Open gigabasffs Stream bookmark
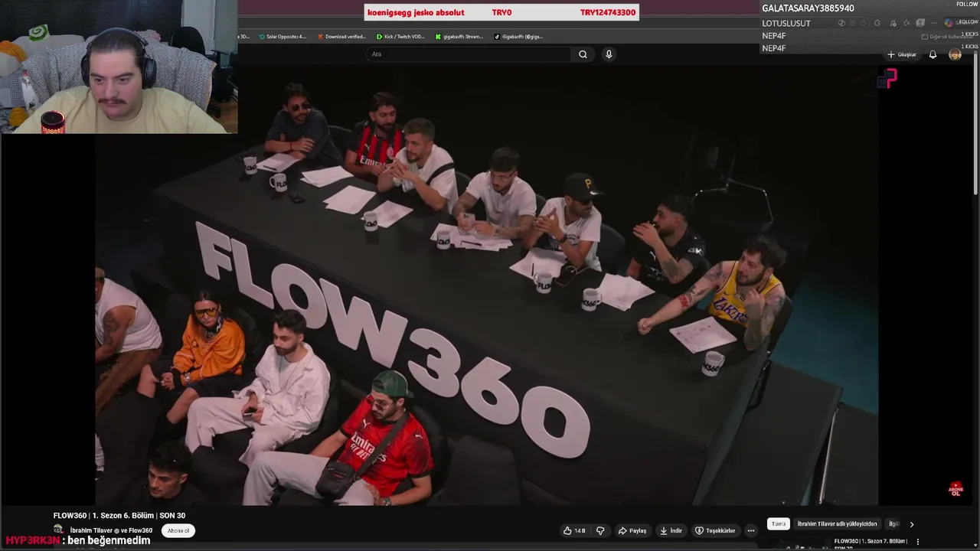The image size is (980, 551). 459,36
